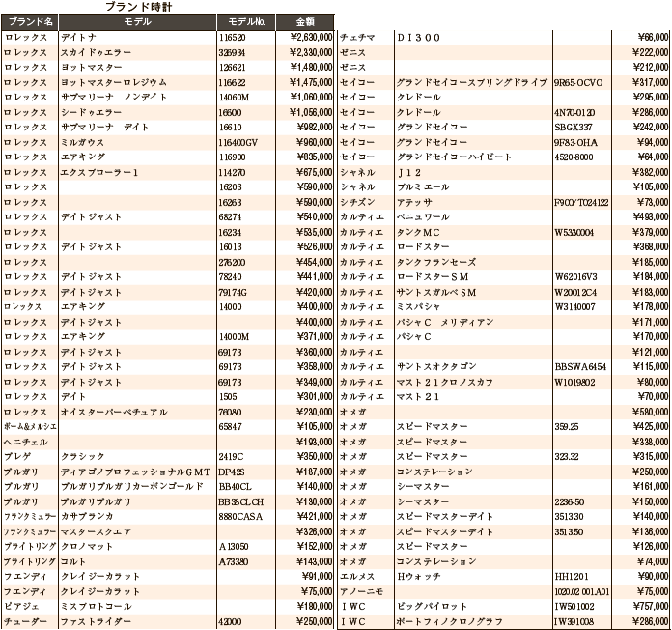This screenshot has height=630, width=672.
Task: Click the 金額 column header
Action: (305, 22)
